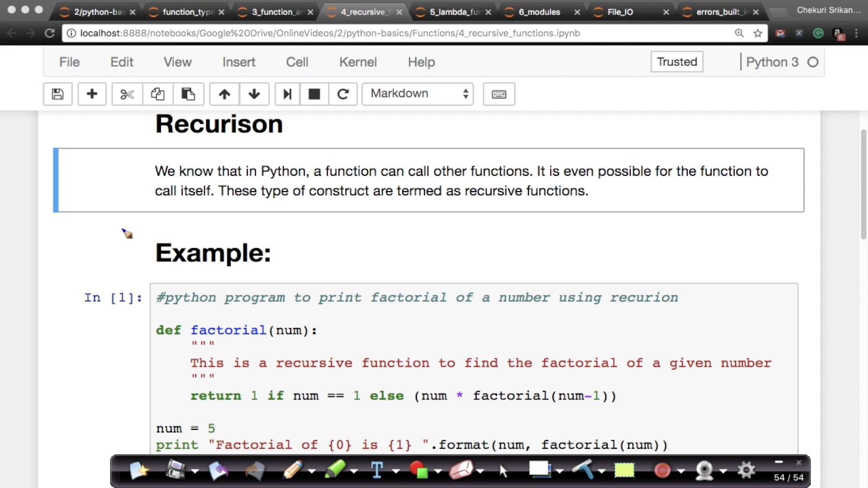
Task: Click the Trusted notebook button
Action: click(677, 61)
